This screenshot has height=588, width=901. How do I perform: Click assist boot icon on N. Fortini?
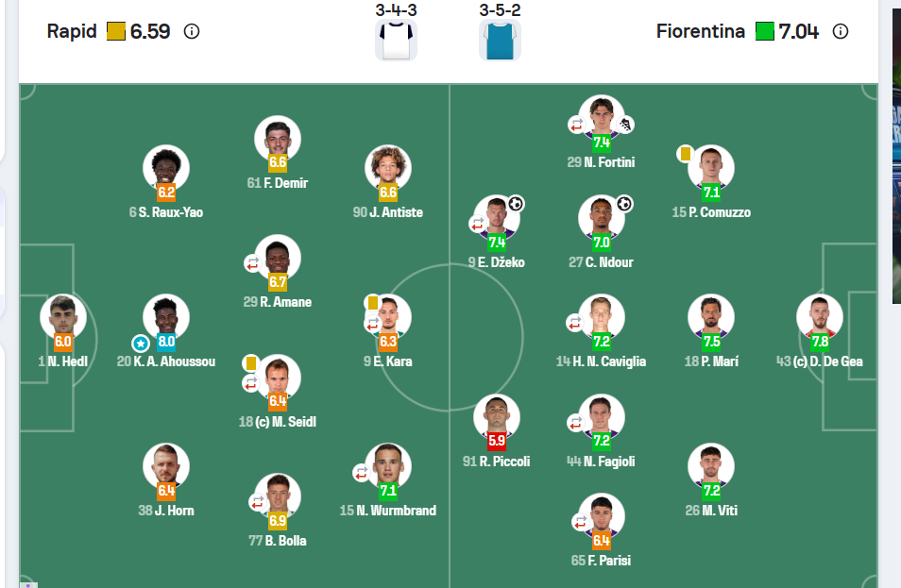tap(625, 124)
